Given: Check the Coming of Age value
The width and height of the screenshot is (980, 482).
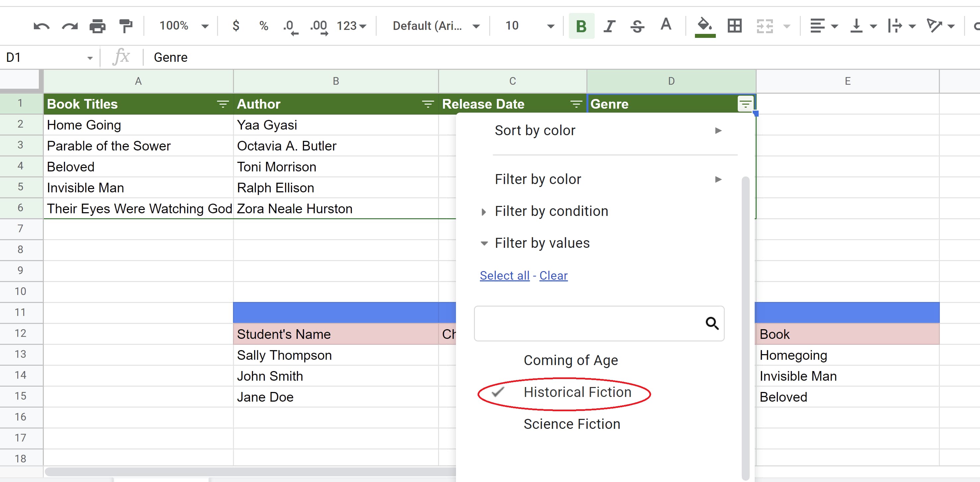Looking at the screenshot, I should coord(570,360).
